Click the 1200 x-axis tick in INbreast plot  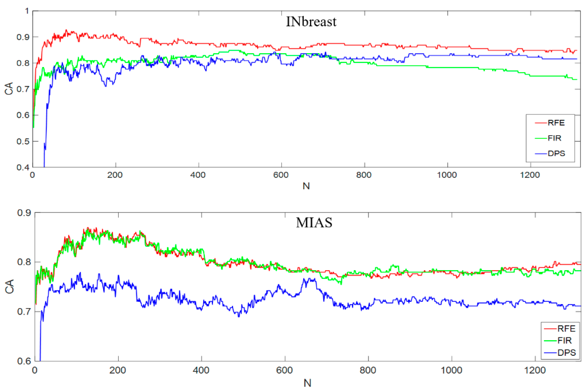pyautogui.click(x=530, y=175)
